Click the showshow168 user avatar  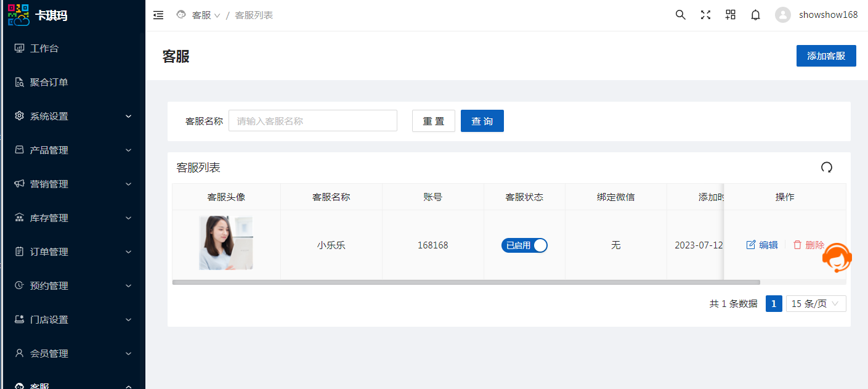click(x=782, y=15)
